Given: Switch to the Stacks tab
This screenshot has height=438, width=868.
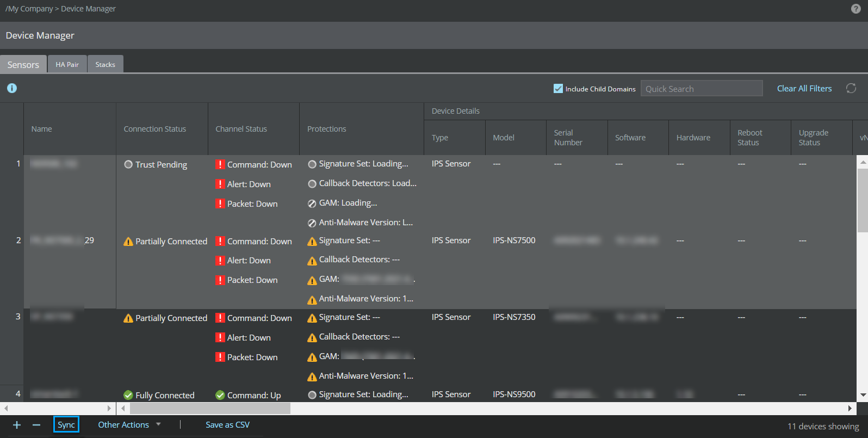Looking at the screenshot, I should coord(106,64).
